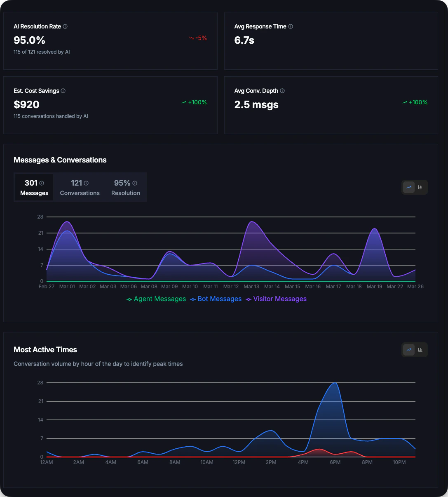Select the 301 Messages stat tab
Screen dimensions: 448x497
(34, 187)
